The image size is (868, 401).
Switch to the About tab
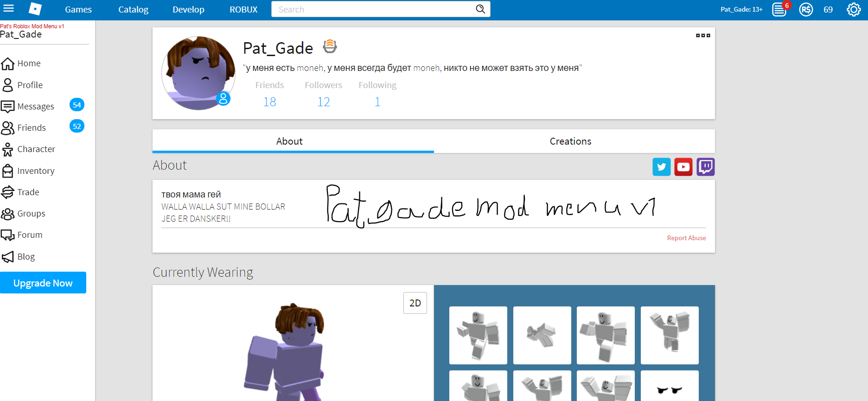coord(293,141)
